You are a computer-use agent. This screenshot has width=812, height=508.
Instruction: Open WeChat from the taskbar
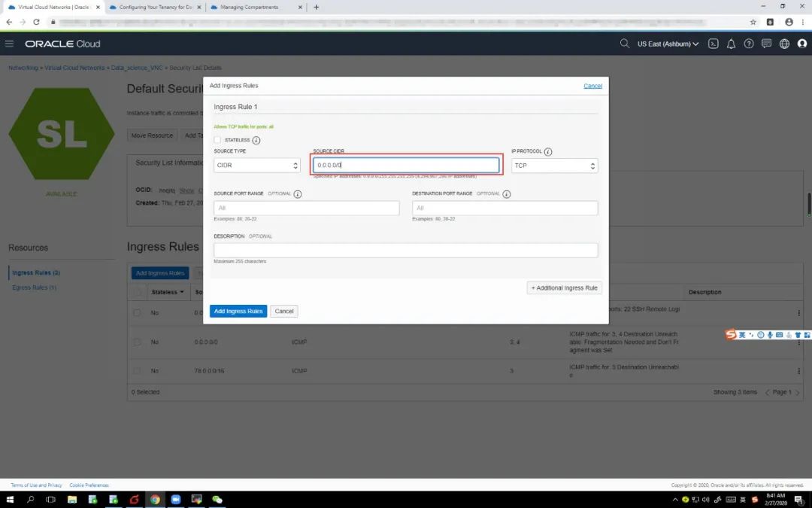click(217, 499)
